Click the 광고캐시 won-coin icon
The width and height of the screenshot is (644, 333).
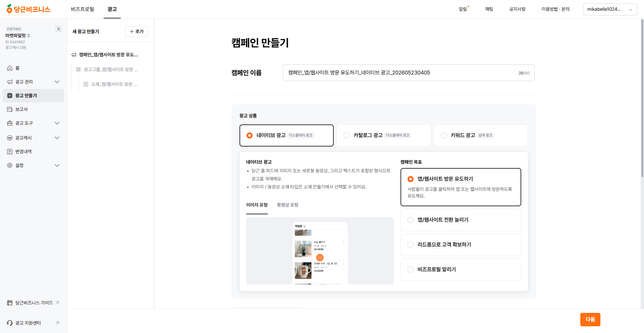pyautogui.click(x=10, y=138)
